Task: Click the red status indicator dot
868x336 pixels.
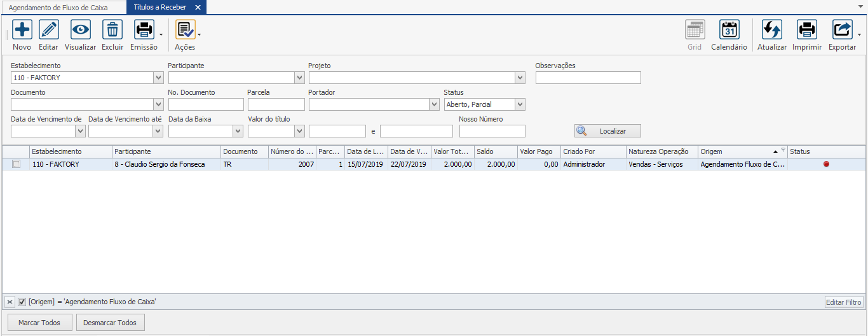Action: [826, 164]
